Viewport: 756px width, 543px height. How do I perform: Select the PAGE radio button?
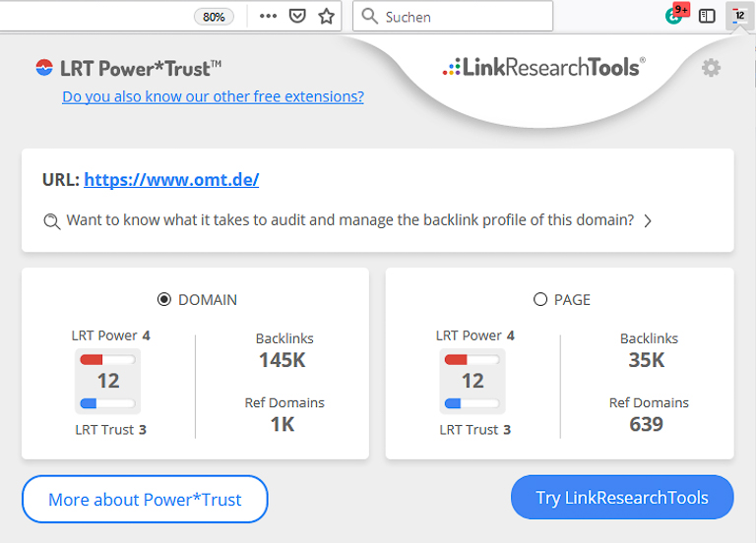(540, 299)
